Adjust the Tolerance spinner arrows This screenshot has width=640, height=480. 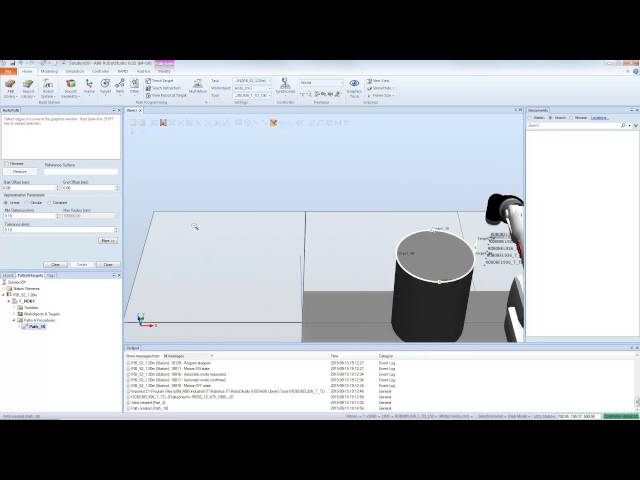(x=117, y=230)
